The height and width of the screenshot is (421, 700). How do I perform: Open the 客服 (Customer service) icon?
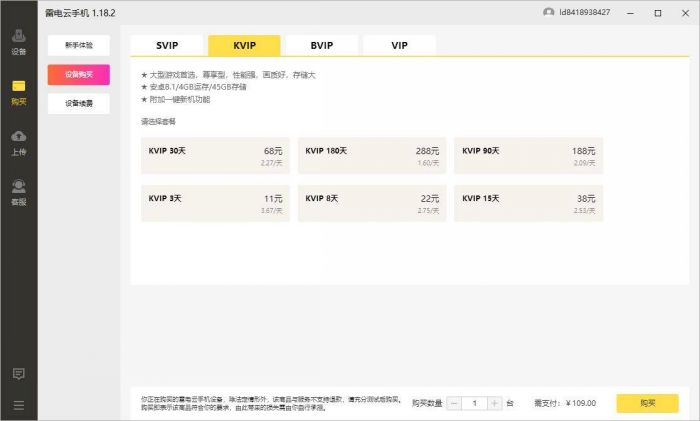coord(18,190)
